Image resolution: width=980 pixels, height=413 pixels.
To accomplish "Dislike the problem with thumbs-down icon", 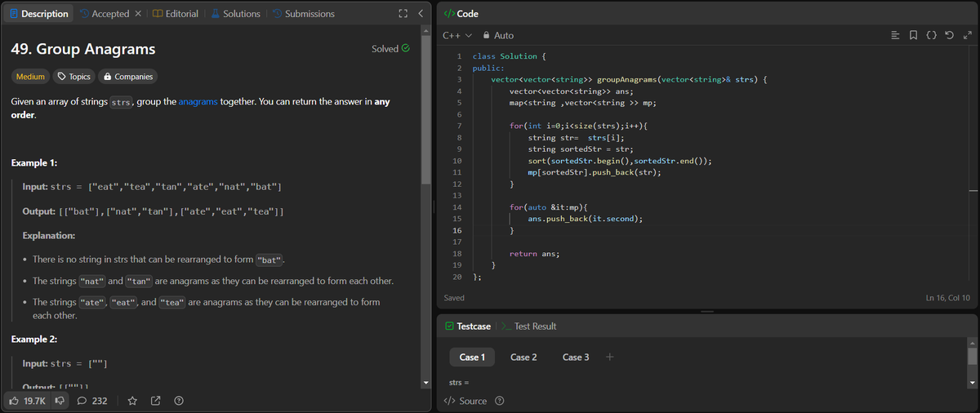I will point(60,401).
